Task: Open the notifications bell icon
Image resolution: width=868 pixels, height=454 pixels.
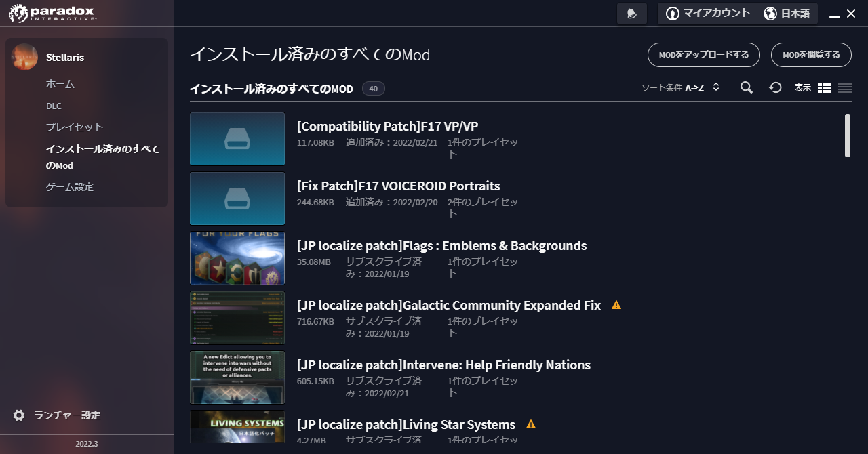Action: [x=632, y=14]
